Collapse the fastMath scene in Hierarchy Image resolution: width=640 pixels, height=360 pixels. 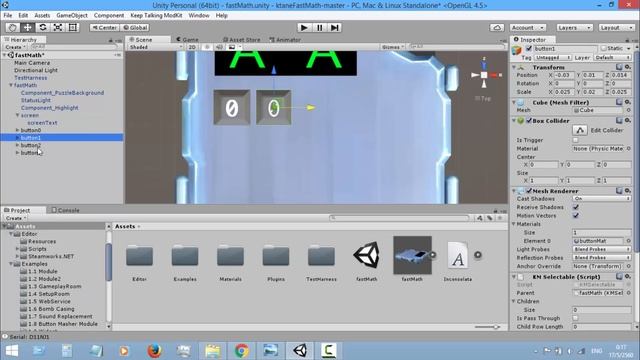tap(5, 55)
